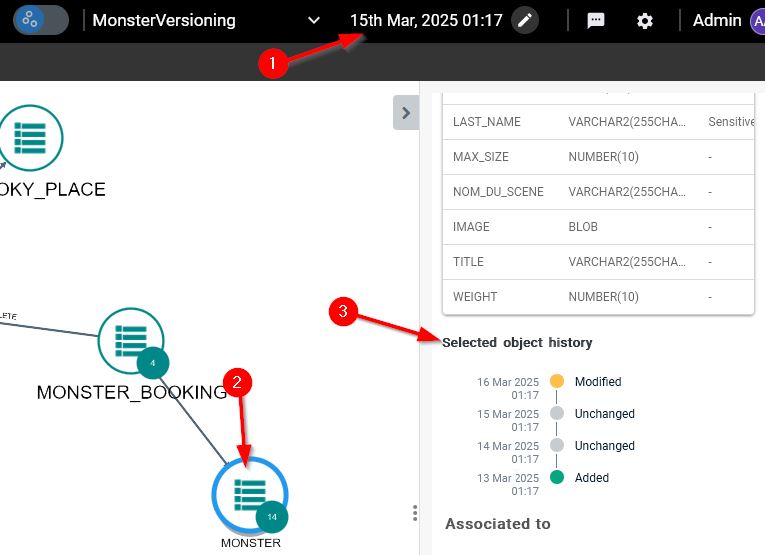The width and height of the screenshot is (765, 555).
Task: Click the pencil edit date icon
Action: pyautogui.click(x=524, y=20)
